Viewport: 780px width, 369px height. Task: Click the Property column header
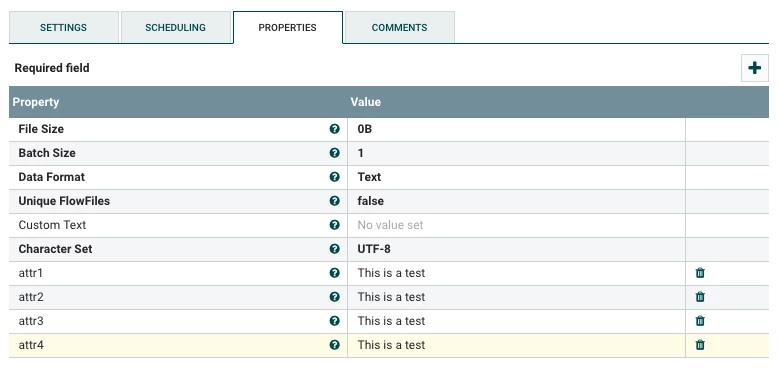point(178,102)
